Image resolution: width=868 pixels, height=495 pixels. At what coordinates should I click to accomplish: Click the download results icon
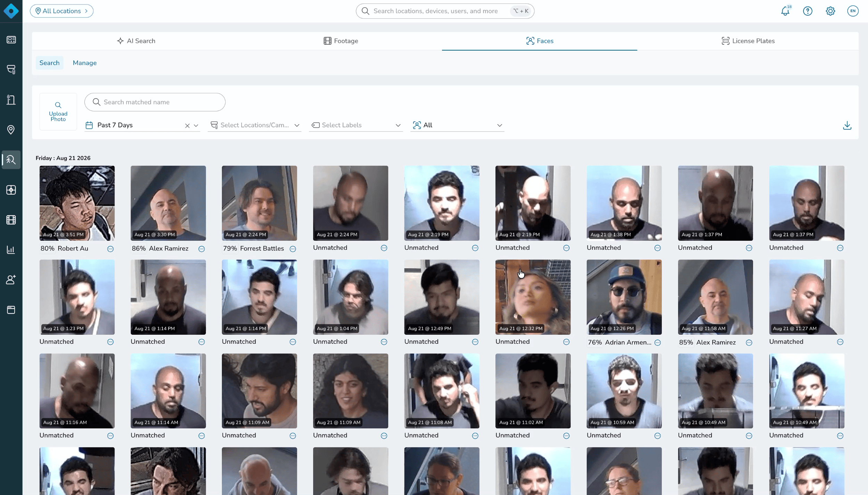tap(847, 125)
